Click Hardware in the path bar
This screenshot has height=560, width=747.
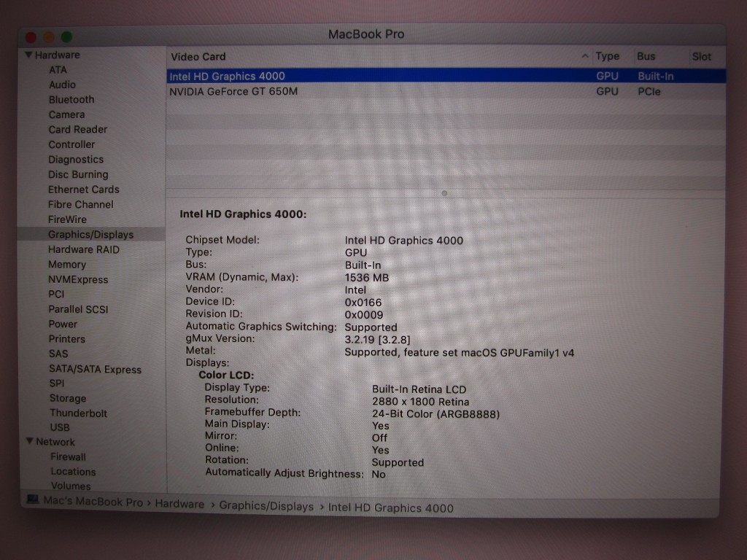[x=179, y=505]
